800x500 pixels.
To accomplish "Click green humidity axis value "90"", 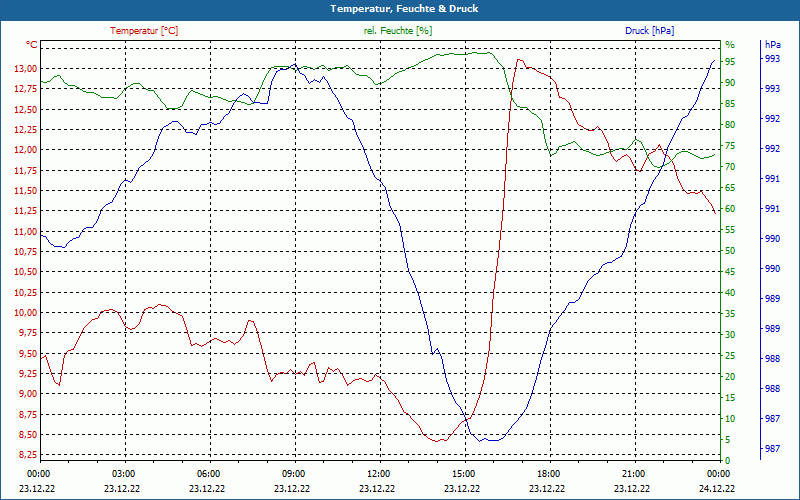I will (x=730, y=83).
